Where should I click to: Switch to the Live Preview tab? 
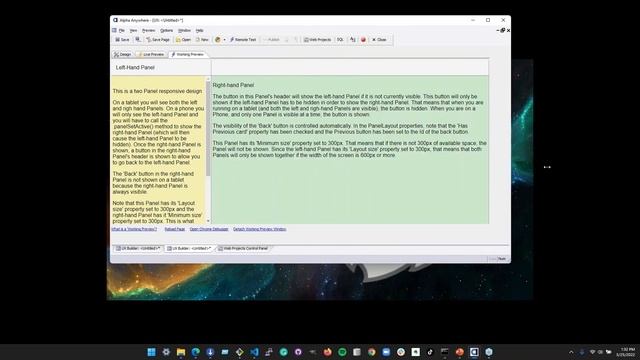click(151, 54)
